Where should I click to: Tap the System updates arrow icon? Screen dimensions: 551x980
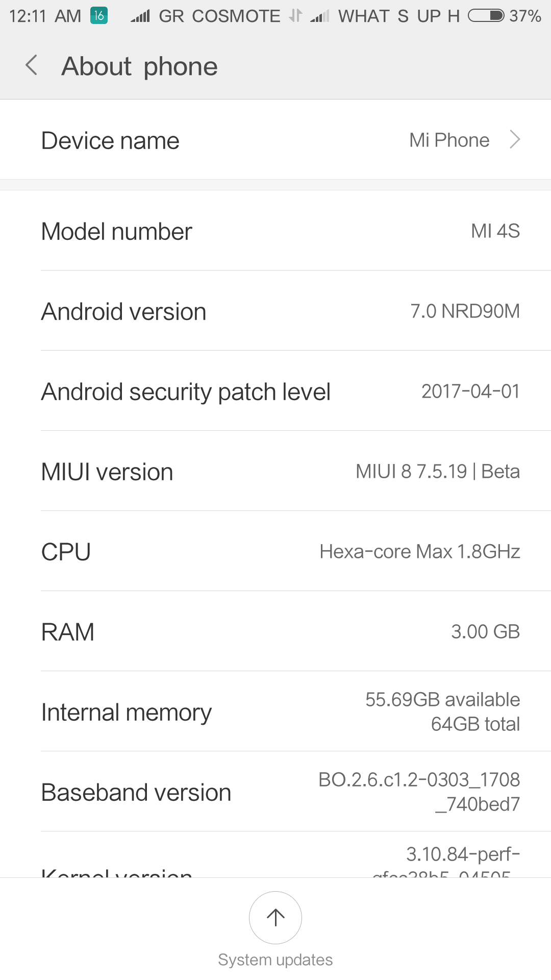(x=275, y=917)
